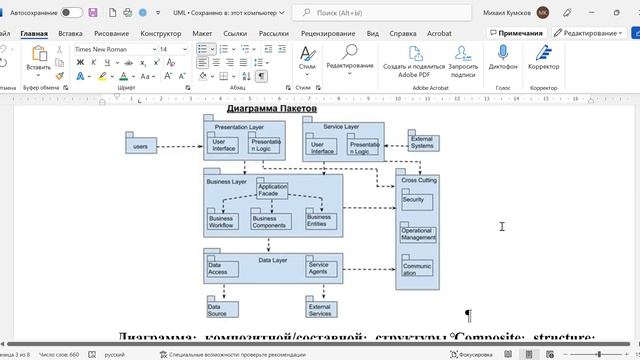This screenshot has height=360, width=640.
Task: Select the Format Painter brush
Action: click(x=60, y=76)
